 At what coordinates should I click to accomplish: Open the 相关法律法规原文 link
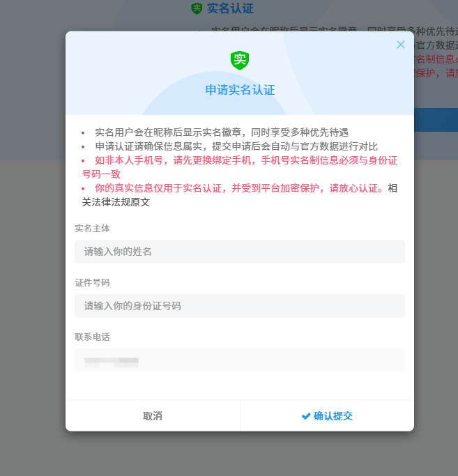point(116,202)
